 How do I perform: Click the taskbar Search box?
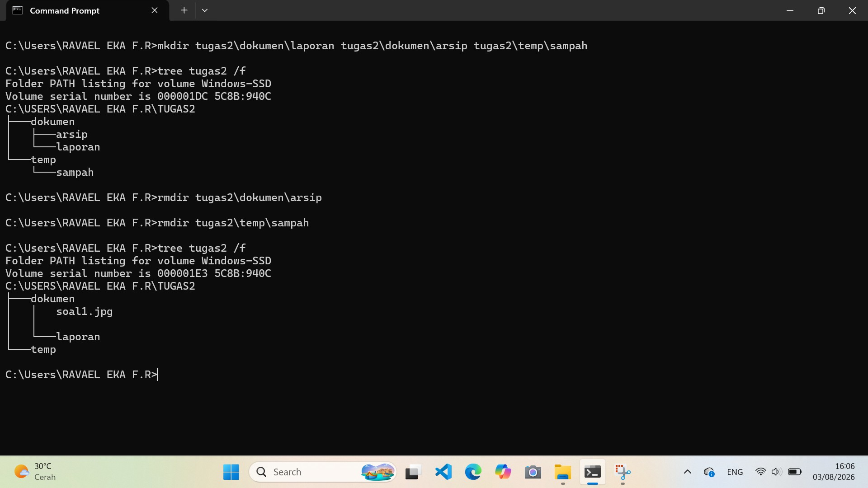[323, 472]
